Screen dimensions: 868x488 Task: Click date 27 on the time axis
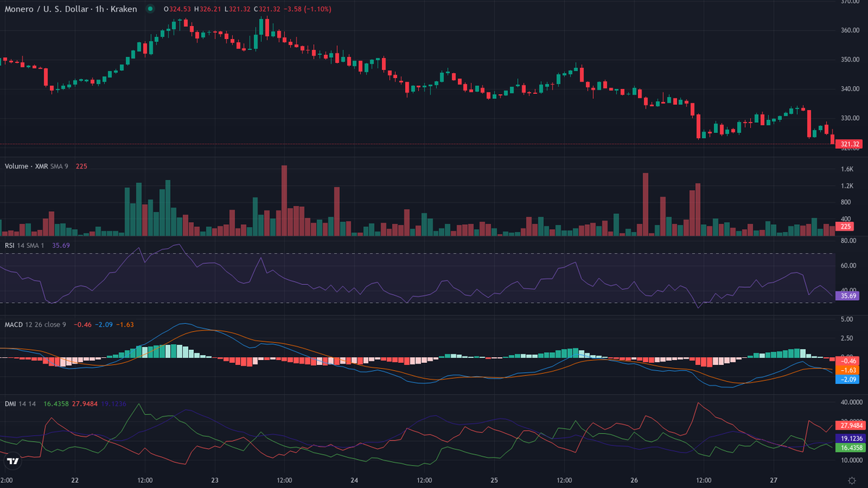coord(774,480)
